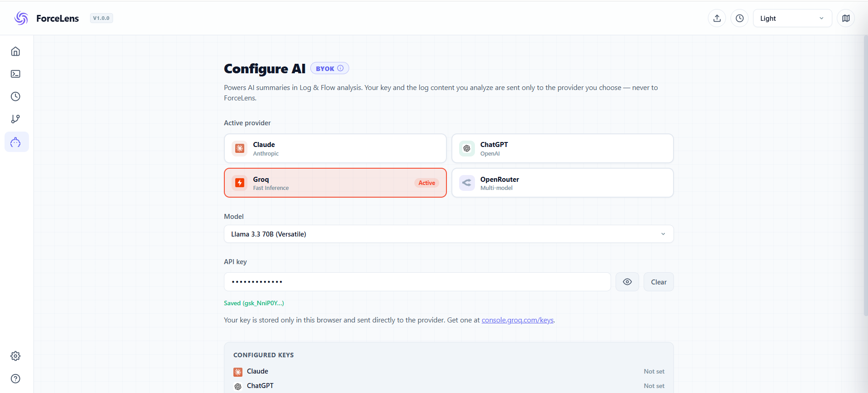Select Claude as active provider
The width and height of the screenshot is (868, 393).
(335, 148)
